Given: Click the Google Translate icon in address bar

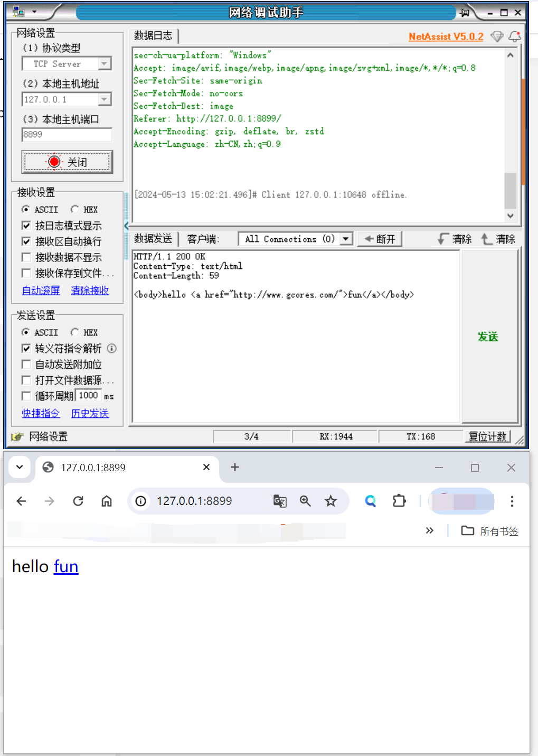Looking at the screenshot, I should tap(280, 501).
